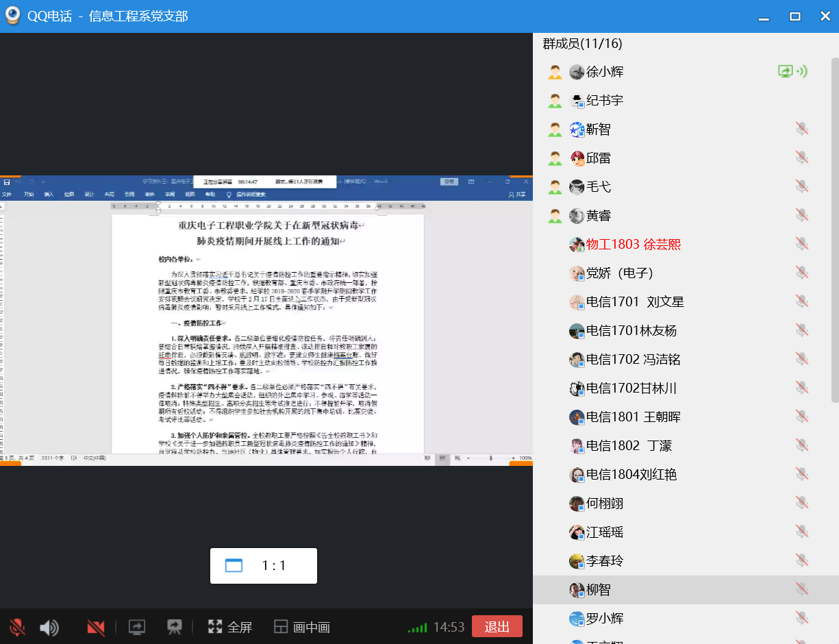The width and height of the screenshot is (839, 644).
Task: Select member 纪书宇 in the list
Action: pos(604,101)
